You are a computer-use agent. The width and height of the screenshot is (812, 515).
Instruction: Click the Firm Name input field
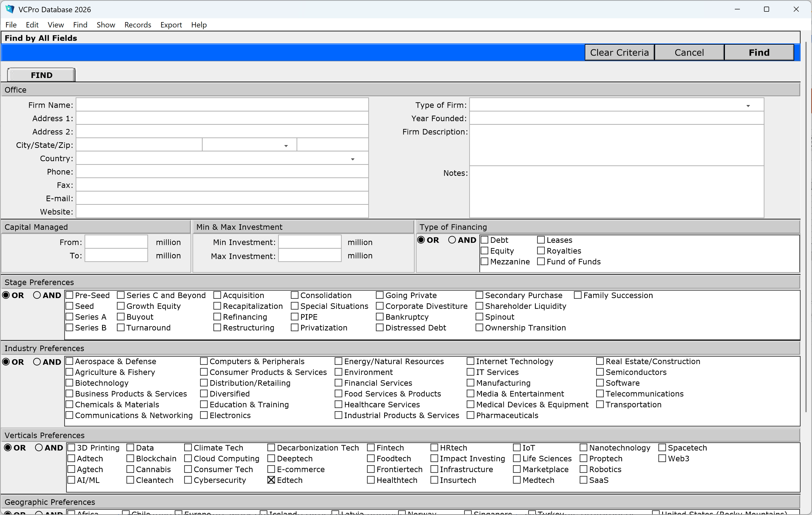(222, 105)
